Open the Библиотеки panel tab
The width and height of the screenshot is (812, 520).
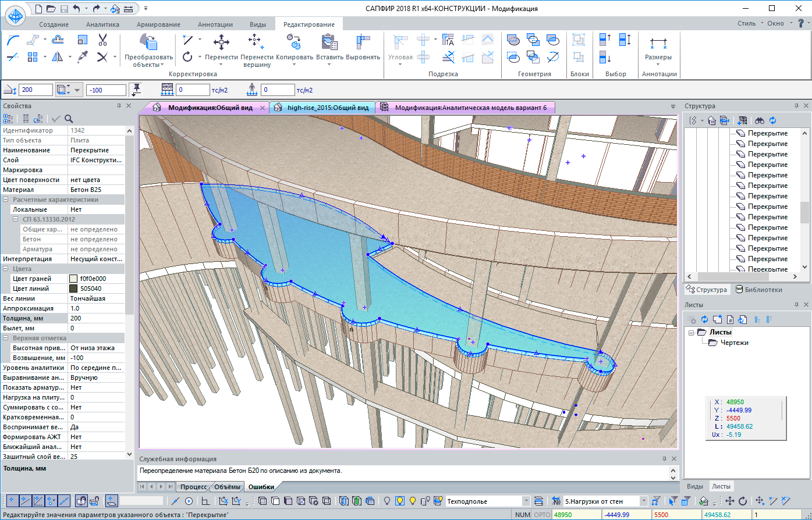(759, 290)
